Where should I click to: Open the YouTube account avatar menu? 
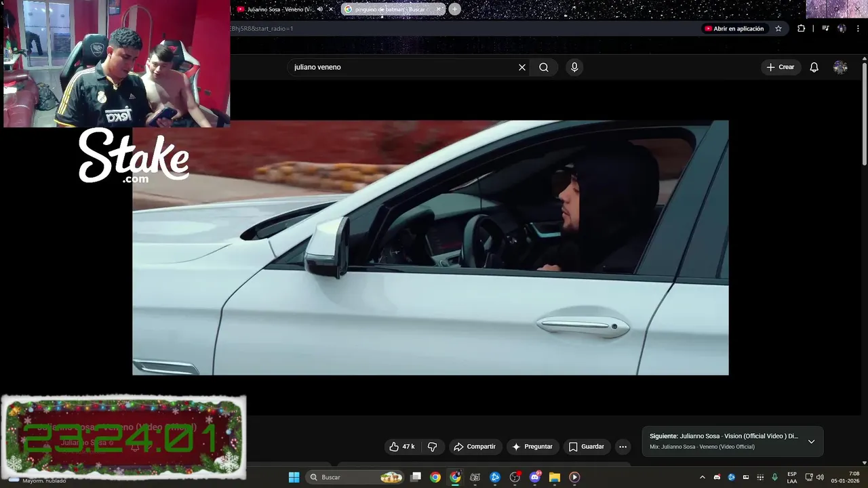tap(840, 67)
